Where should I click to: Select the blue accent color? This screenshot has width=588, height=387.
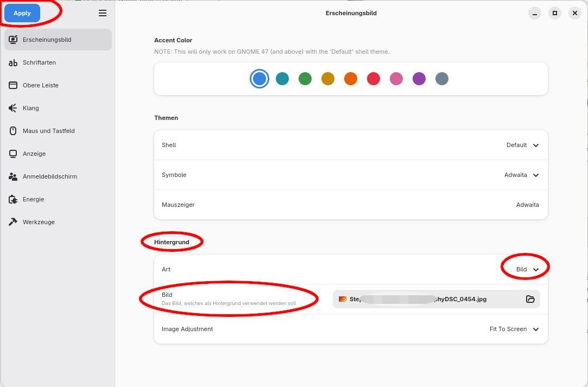[x=260, y=79]
